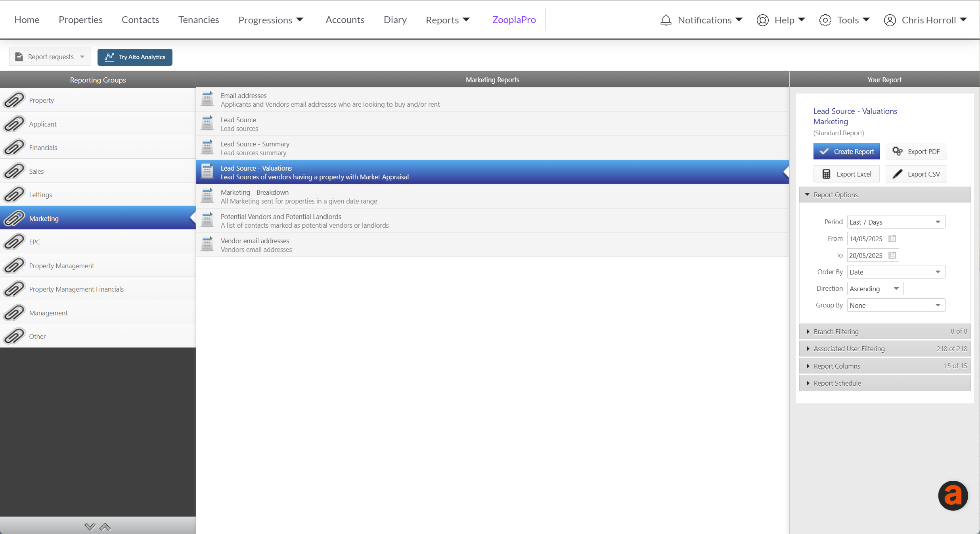Viewport: 980px width, 534px height.
Task: Open the From date calendar picker
Action: 892,238
